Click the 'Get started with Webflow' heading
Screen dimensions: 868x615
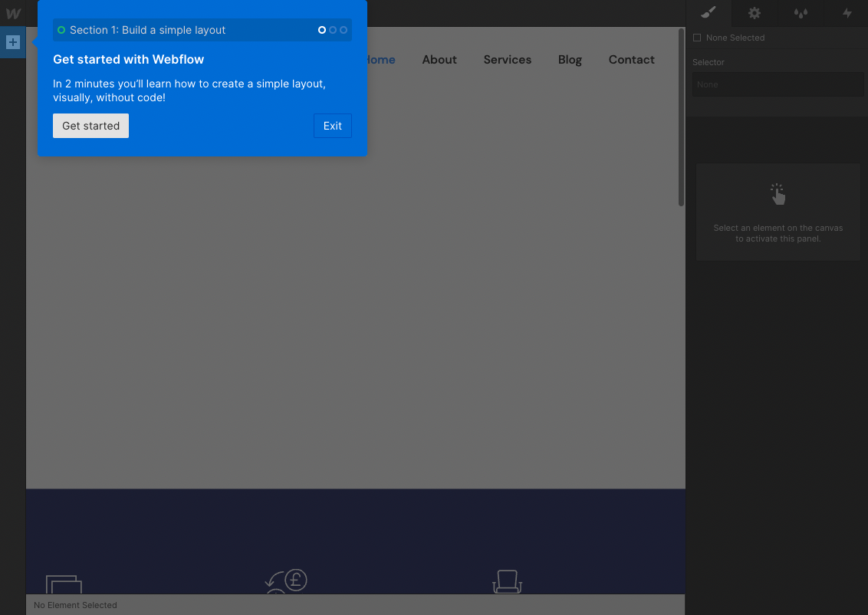pos(128,59)
